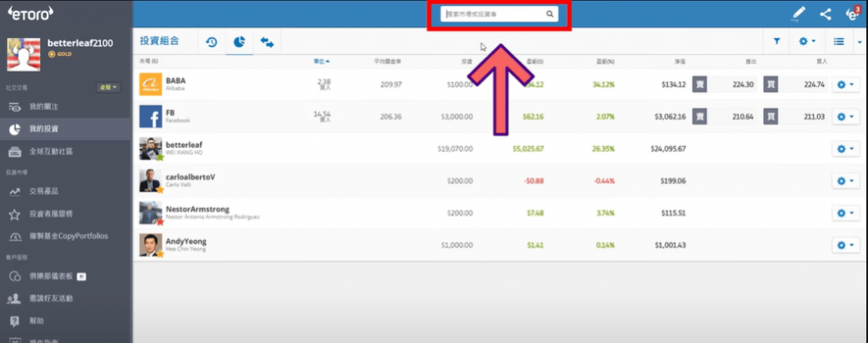Click the -0.44% loss percentage
The height and width of the screenshot is (343, 868).
coord(604,181)
